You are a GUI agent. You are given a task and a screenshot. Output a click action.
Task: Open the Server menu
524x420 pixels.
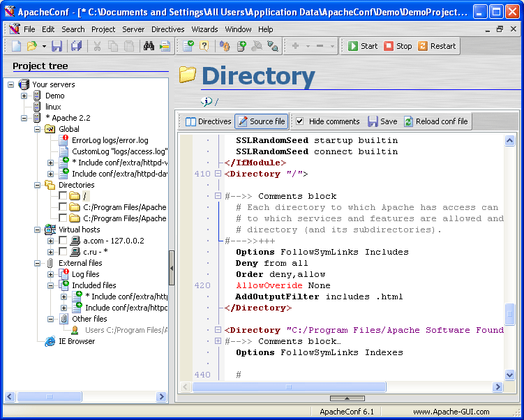coord(133,29)
